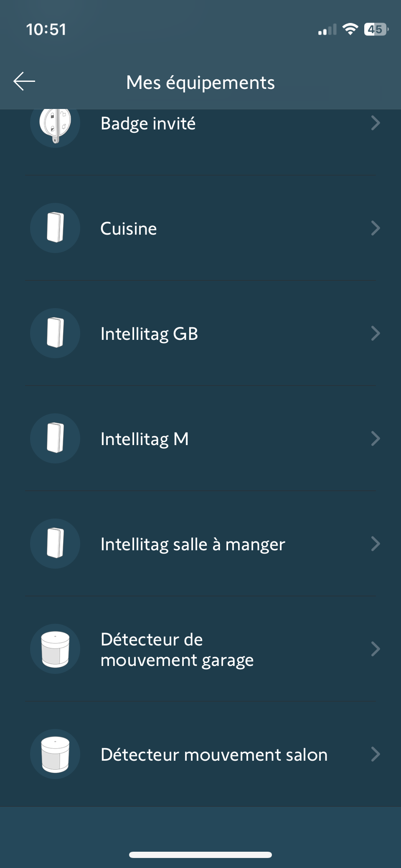The height and width of the screenshot is (868, 401).
Task: Select the Cuisine equipment entry
Action: point(129,229)
